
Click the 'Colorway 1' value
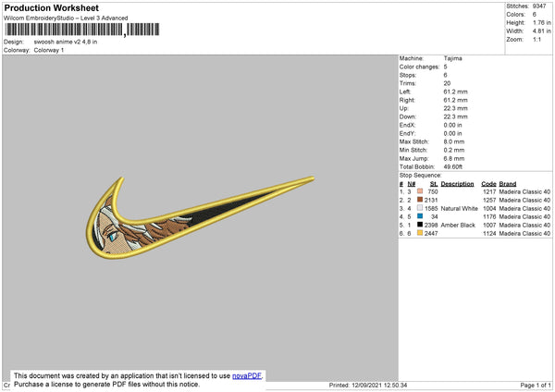coord(49,50)
